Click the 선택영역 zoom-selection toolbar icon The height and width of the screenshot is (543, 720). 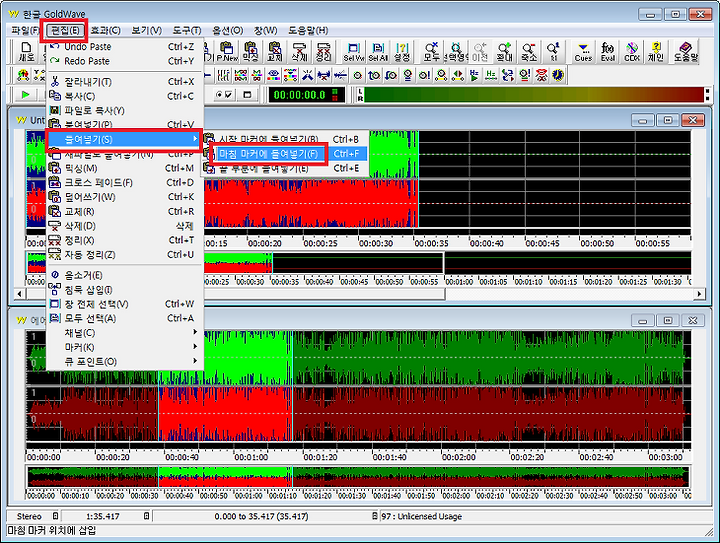click(456, 51)
